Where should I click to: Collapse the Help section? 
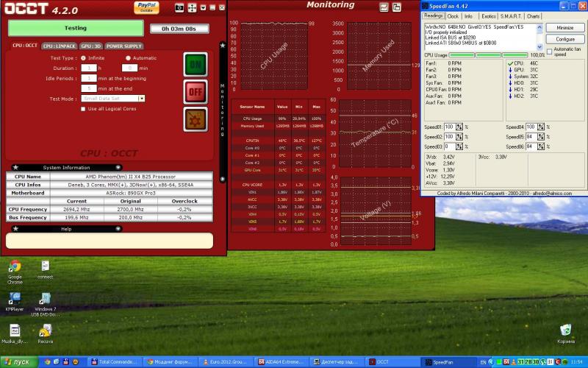(118, 228)
